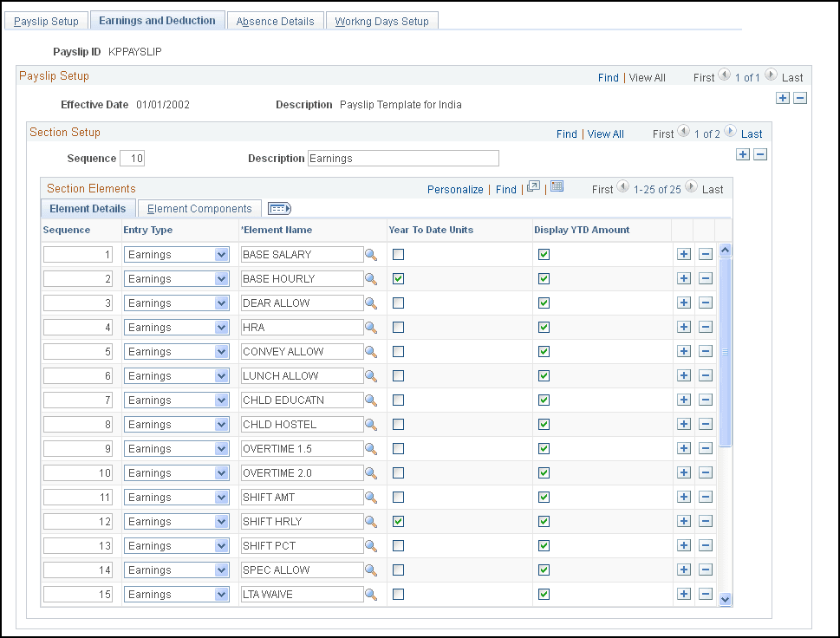Click lookup magnifier beside BASE SALARY
The width and height of the screenshot is (840, 638).
pyautogui.click(x=371, y=255)
